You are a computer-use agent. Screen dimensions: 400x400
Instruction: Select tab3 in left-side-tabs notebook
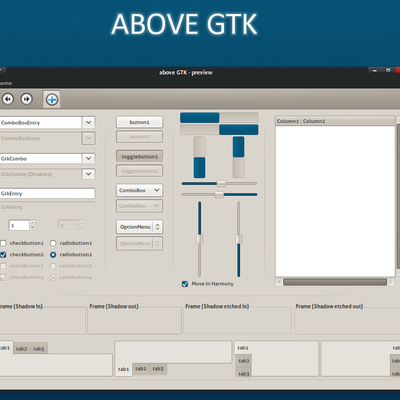244,373
